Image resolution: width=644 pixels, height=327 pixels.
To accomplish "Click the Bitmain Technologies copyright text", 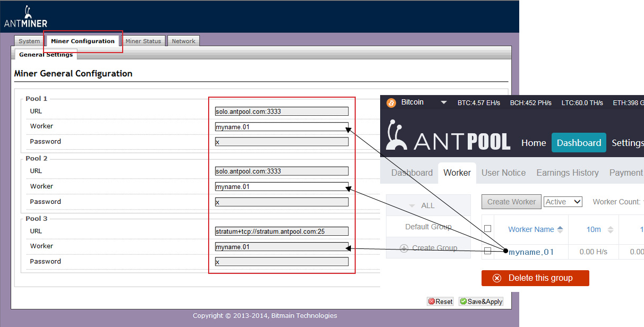I will tap(265, 315).
